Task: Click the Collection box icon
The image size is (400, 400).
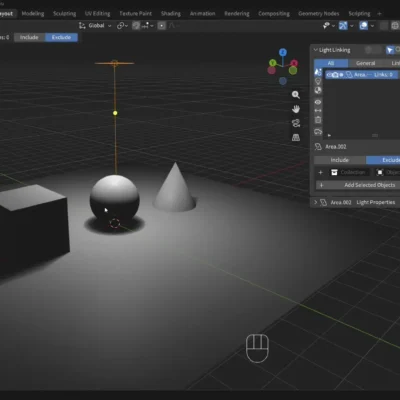Action: 334,172
